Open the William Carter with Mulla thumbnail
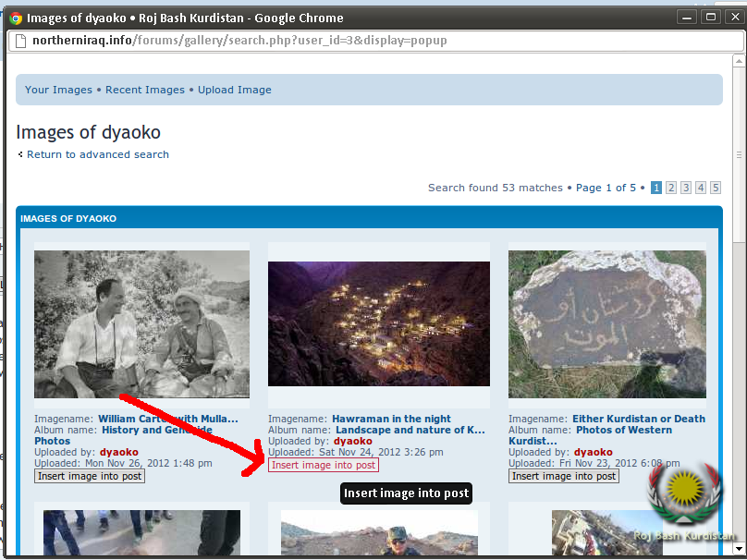747x560 pixels. click(141, 323)
